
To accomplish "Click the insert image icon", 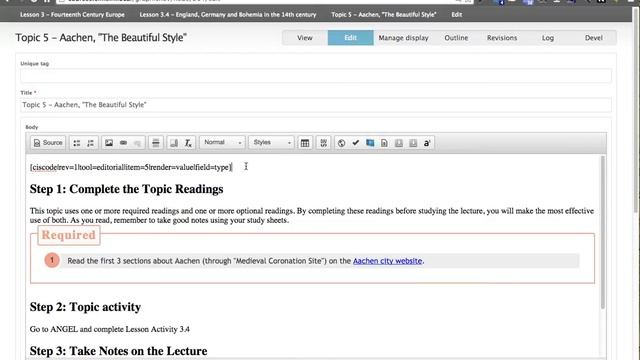I will (109, 143).
